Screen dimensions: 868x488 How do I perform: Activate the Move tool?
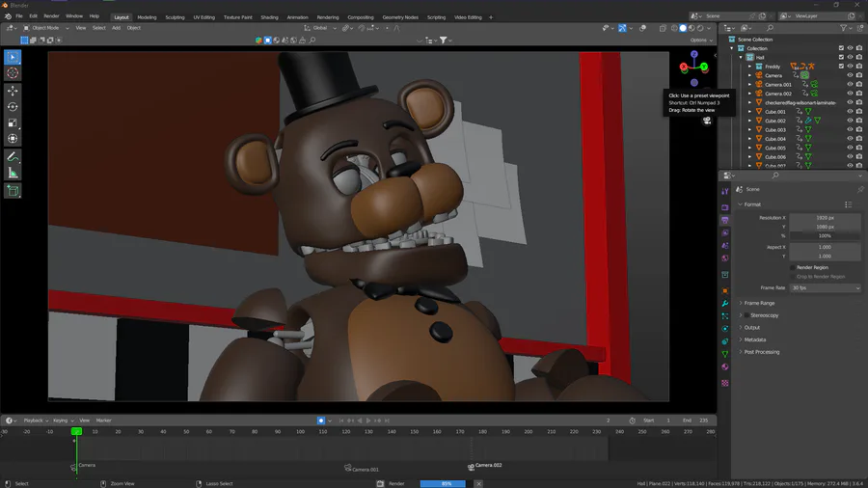(x=13, y=91)
